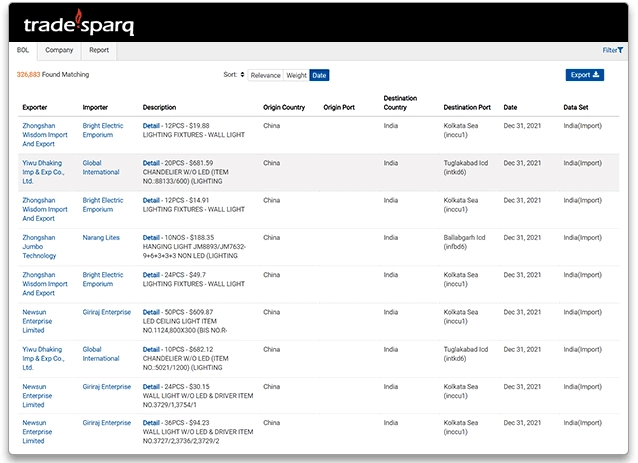Open Detail for 10PCS $682.12 row
The width and height of the screenshot is (638, 463).
[151, 349]
